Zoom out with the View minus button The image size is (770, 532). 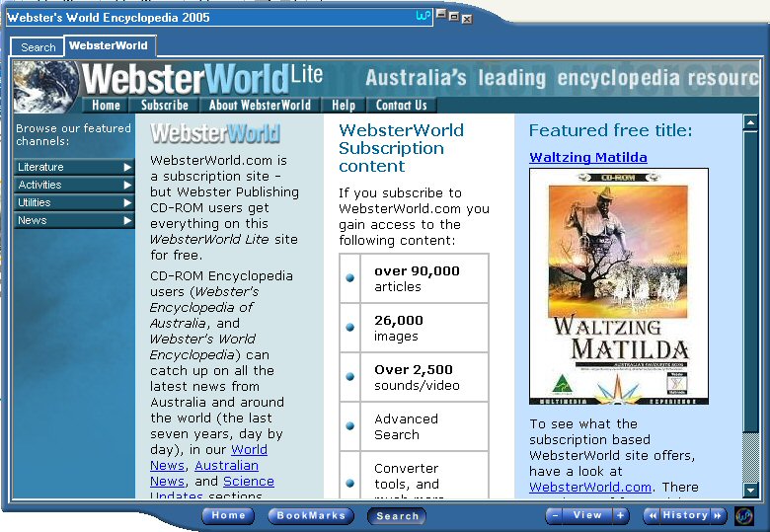[555, 515]
